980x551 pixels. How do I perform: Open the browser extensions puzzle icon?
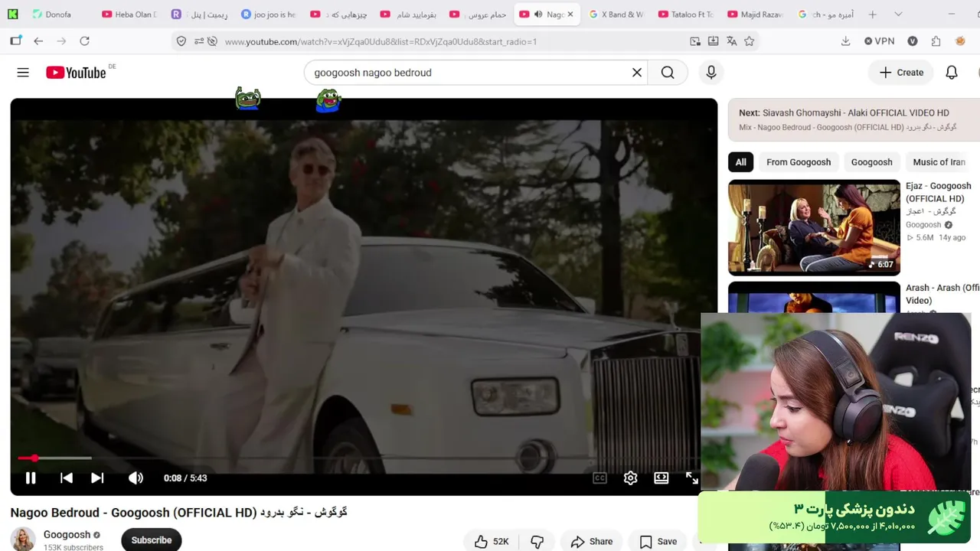tap(936, 41)
